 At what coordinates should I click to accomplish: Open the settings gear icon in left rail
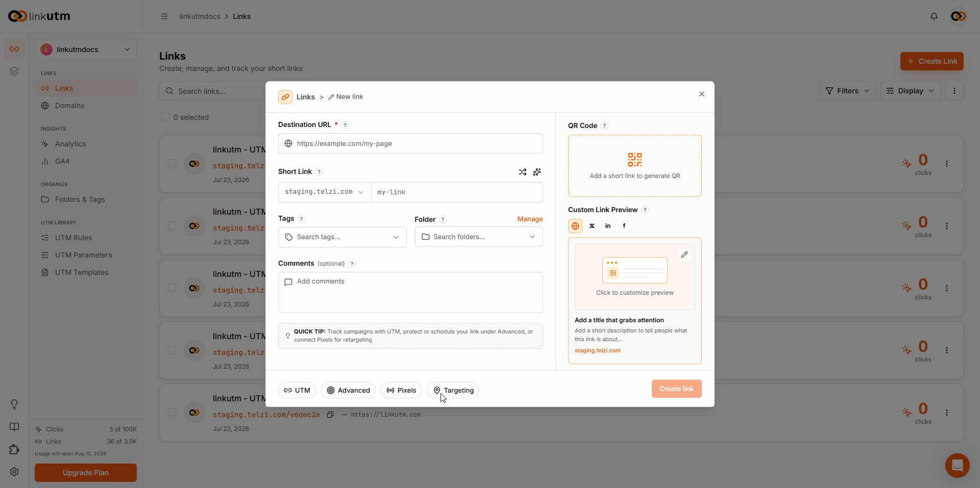tap(14, 472)
